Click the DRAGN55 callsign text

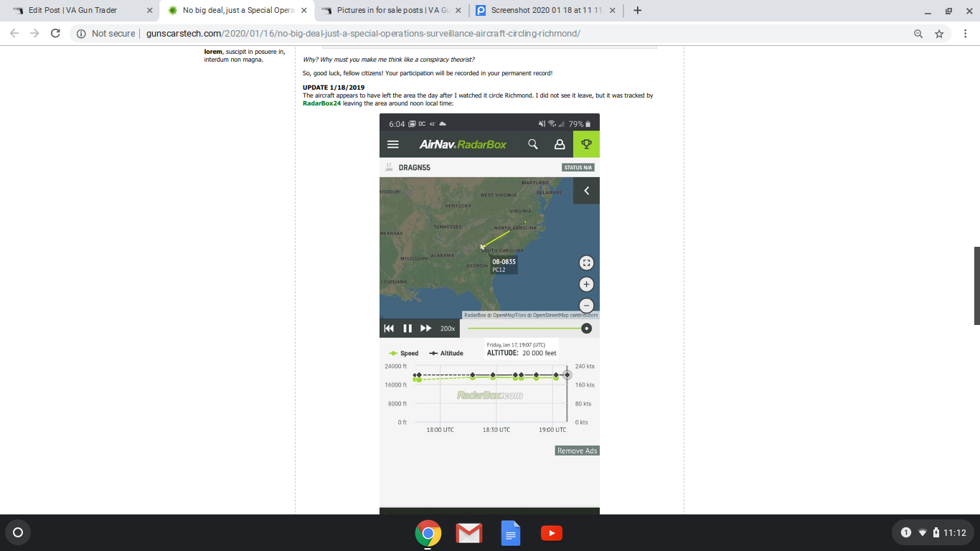pyautogui.click(x=415, y=167)
